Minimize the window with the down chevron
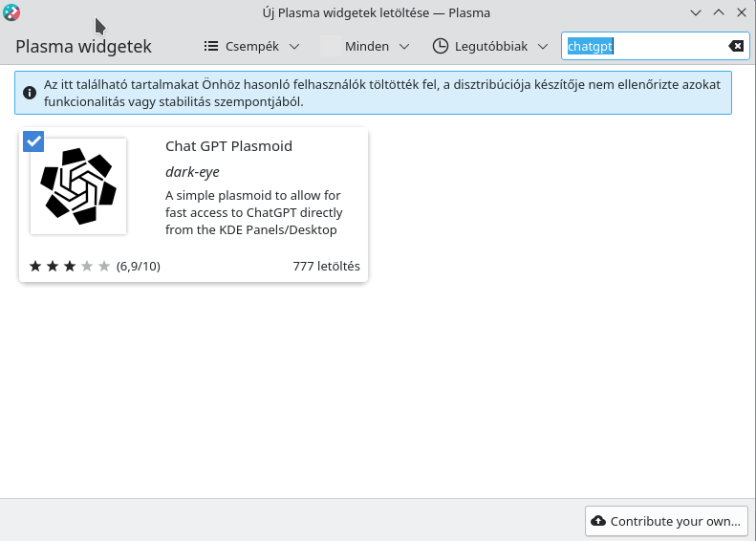Screen dimensions: 756x541 [x=695, y=12]
